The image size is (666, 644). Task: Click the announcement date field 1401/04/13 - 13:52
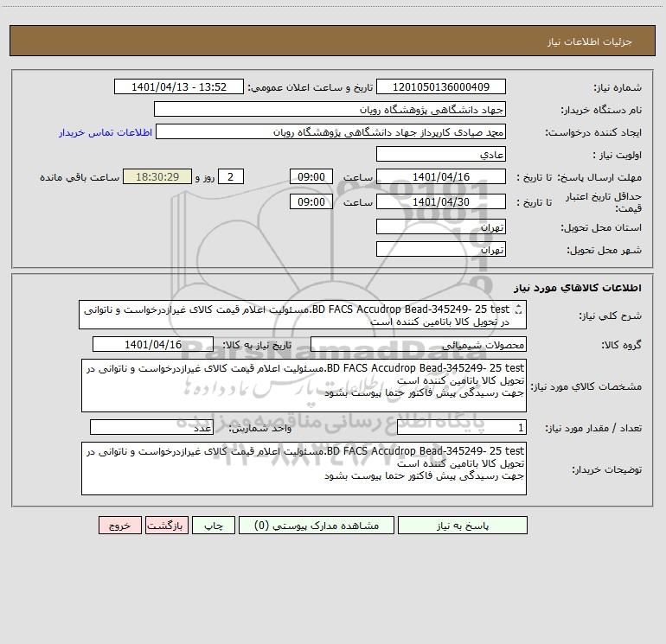click(x=179, y=86)
